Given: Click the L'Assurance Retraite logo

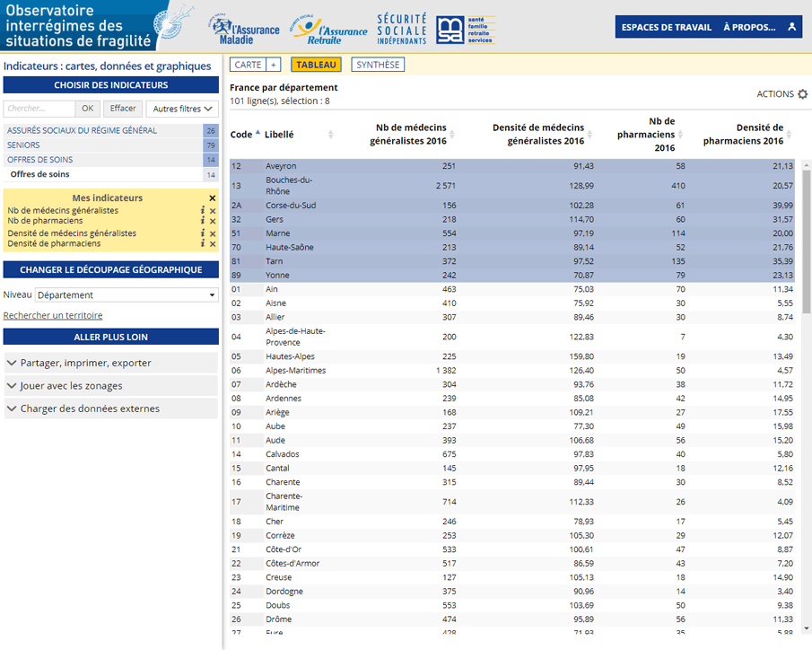Looking at the screenshot, I should click(x=328, y=30).
